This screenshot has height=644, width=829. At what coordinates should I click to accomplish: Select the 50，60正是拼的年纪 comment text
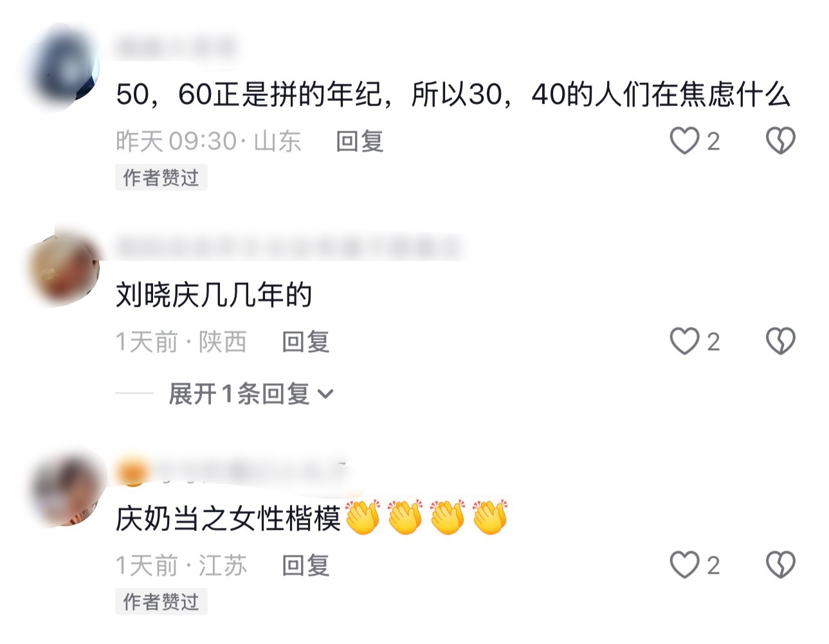click(x=453, y=95)
